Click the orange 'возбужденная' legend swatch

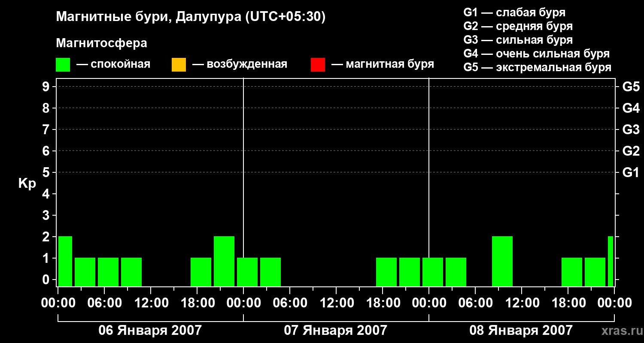tap(179, 65)
